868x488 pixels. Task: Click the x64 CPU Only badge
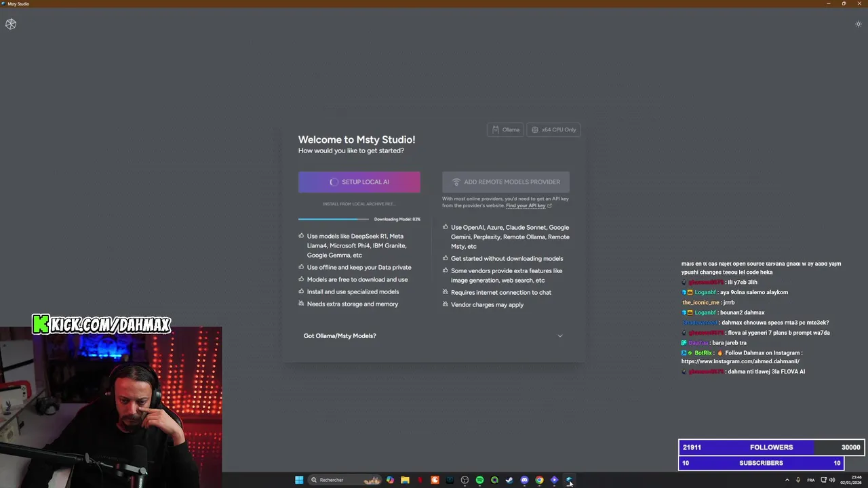(x=554, y=129)
